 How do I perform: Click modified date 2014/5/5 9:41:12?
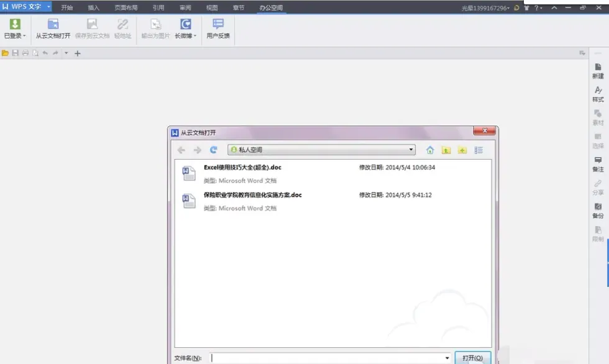coord(408,195)
